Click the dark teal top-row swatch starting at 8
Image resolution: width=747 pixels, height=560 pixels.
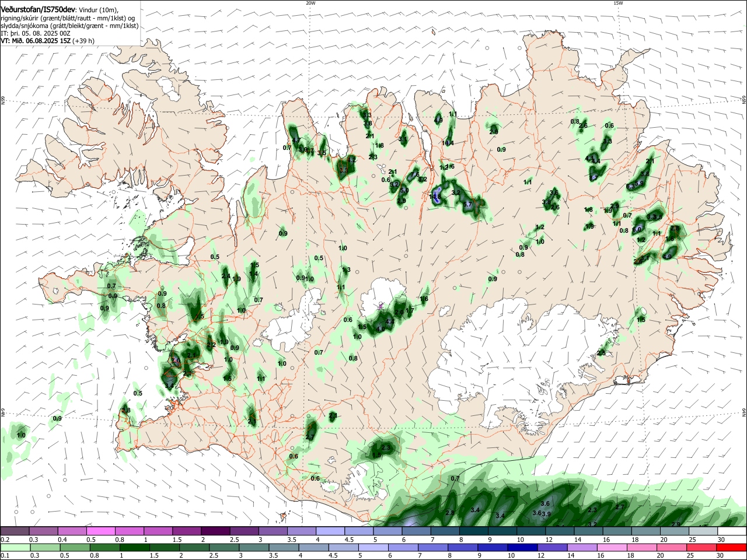pyautogui.click(x=474, y=531)
